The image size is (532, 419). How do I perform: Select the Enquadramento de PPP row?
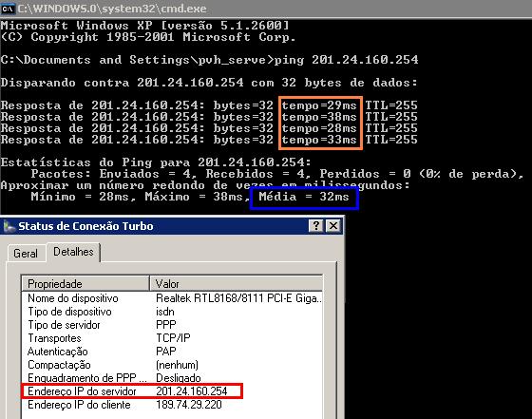[x=172, y=377]
